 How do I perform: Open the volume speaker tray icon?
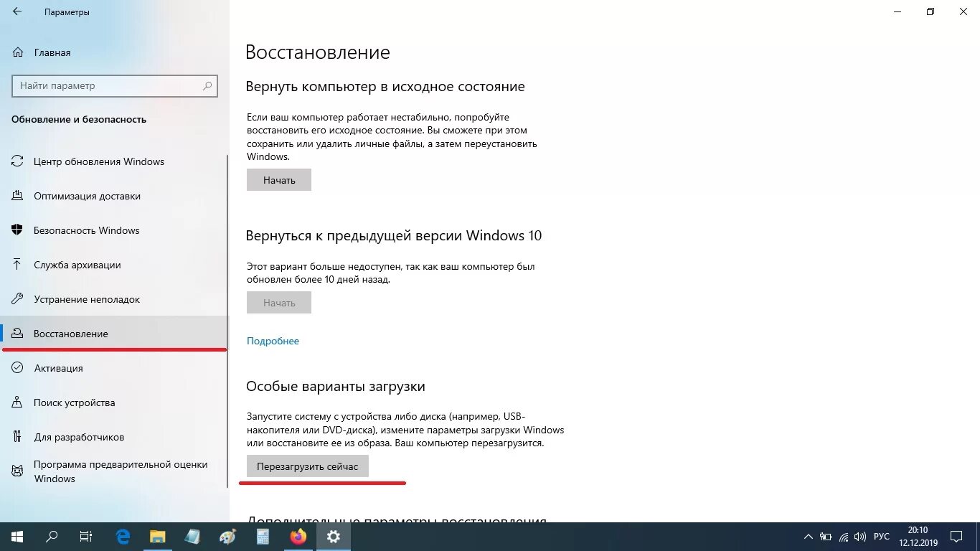pos(861,537)
